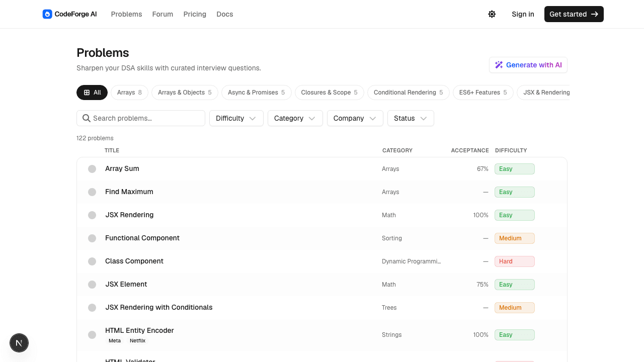Open the Status filter dropdown
644x362 pixels.
point(411,118)
